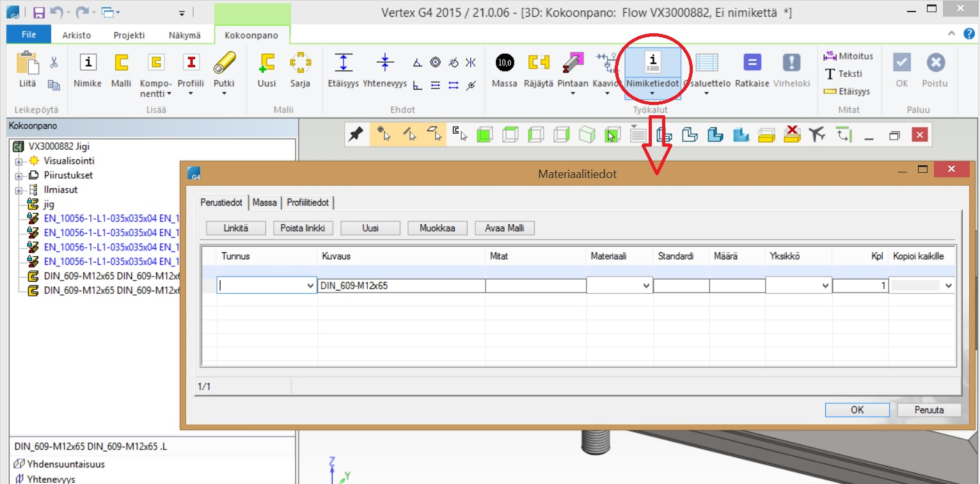
Task: Click the Uusi new model icon
Action: (x=266, y=63)
